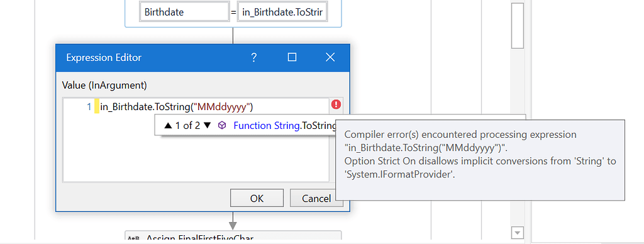Show next overload with down arrow

208,126
